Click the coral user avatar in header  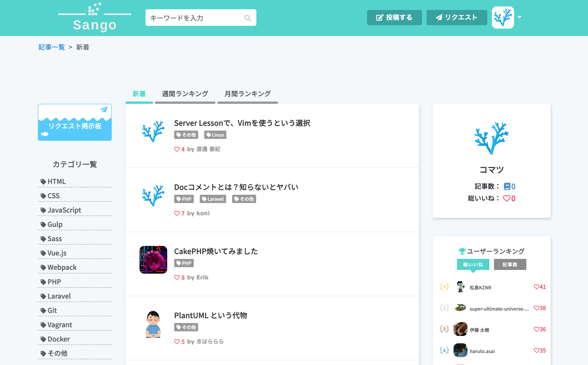click(503, 17)
